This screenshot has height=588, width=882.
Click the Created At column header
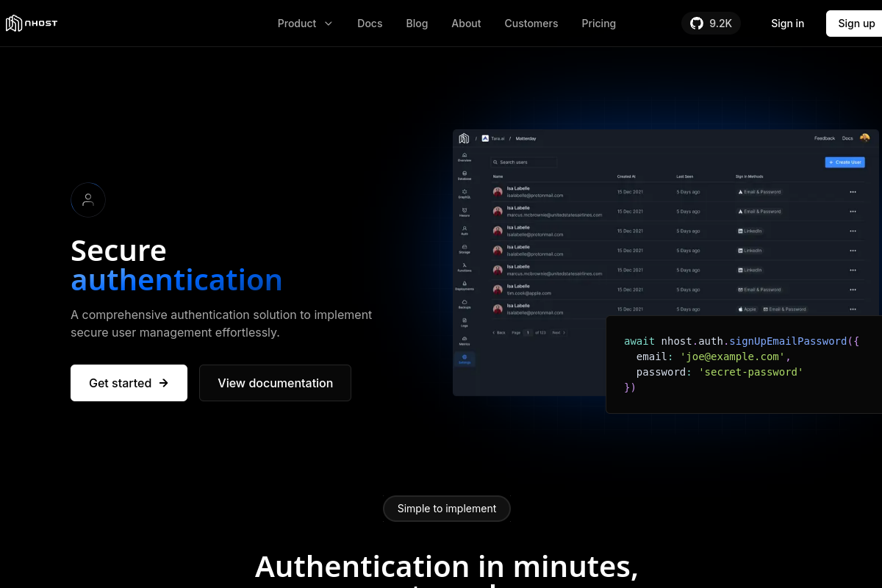click(626, 176)
